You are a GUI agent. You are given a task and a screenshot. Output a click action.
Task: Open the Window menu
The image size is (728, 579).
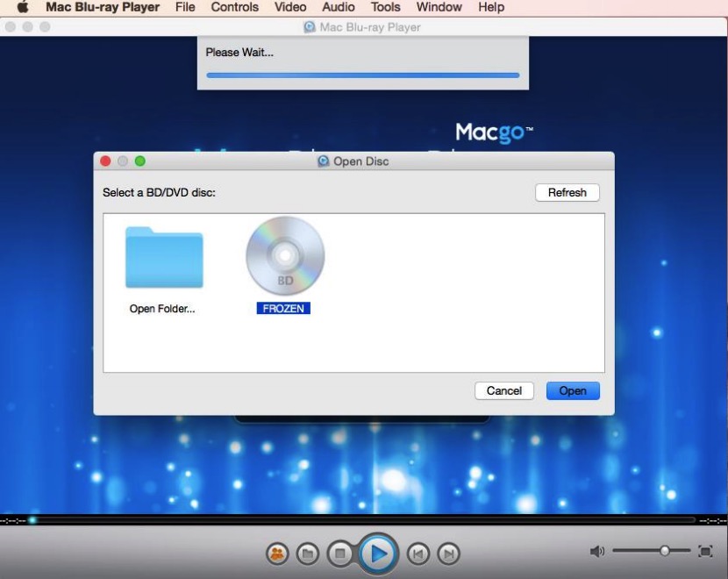(439, 7)
